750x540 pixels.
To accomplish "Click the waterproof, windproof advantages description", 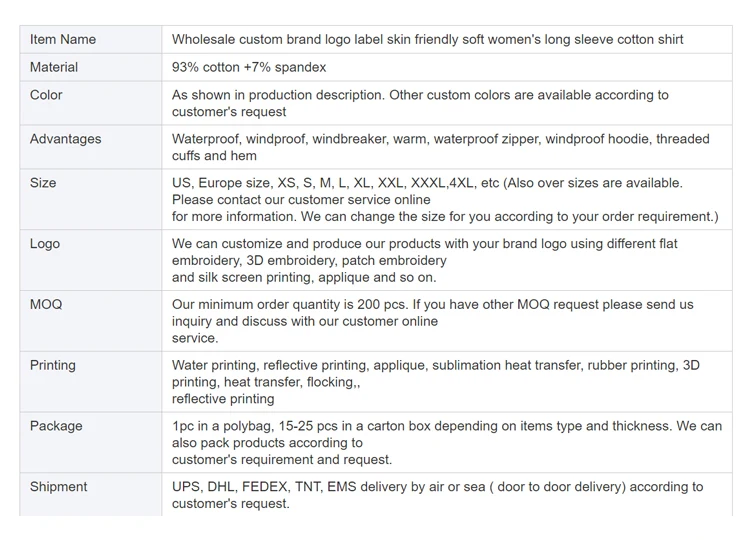I will pos(440,147).
